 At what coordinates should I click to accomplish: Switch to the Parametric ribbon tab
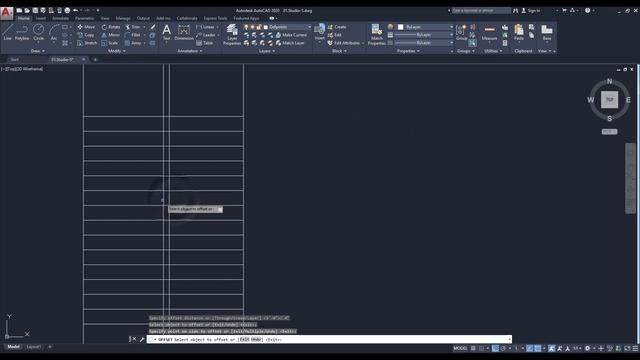[x=84, y=18]
